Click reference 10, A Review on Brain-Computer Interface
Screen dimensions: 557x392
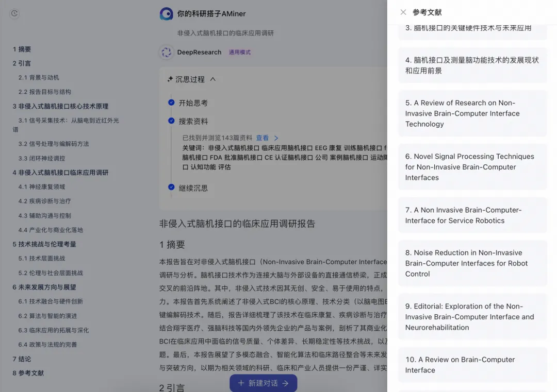(x=472, y=365)
